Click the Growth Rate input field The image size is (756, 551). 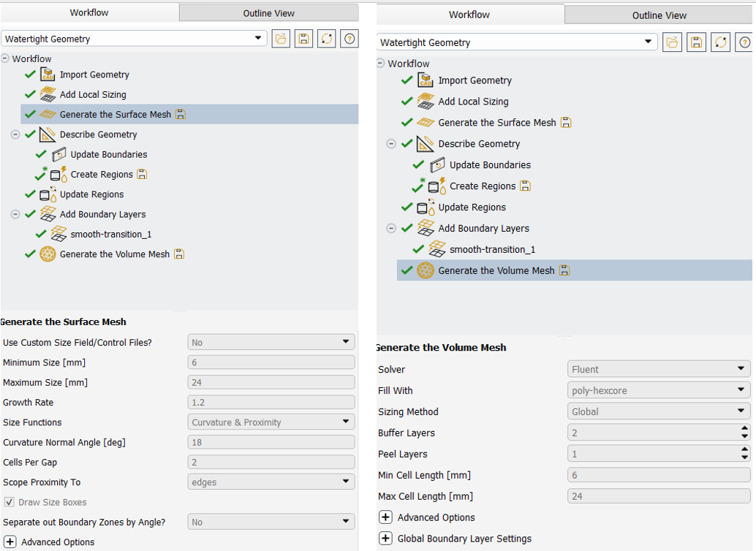pos(271,403)
